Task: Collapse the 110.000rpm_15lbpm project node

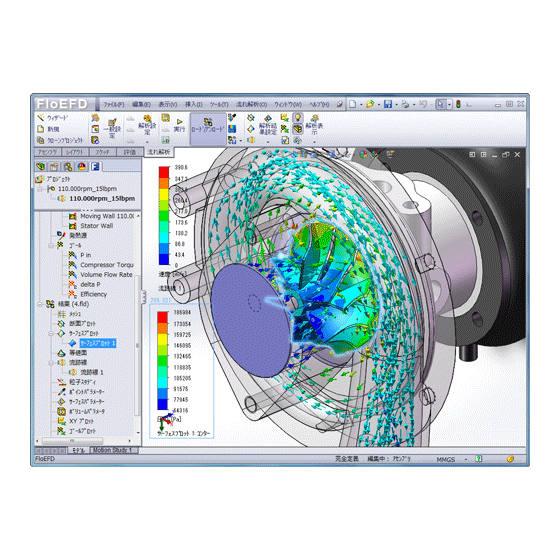Action: point(41,189)
